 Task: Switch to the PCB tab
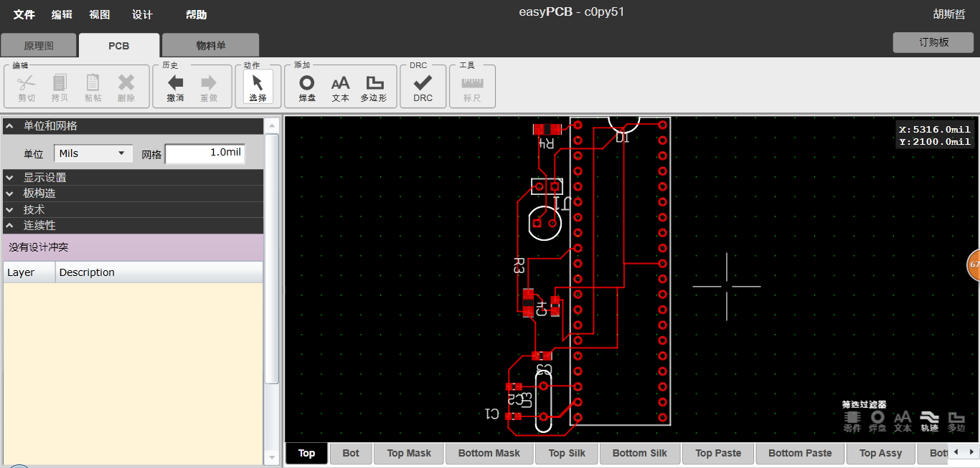pos(119,45)
